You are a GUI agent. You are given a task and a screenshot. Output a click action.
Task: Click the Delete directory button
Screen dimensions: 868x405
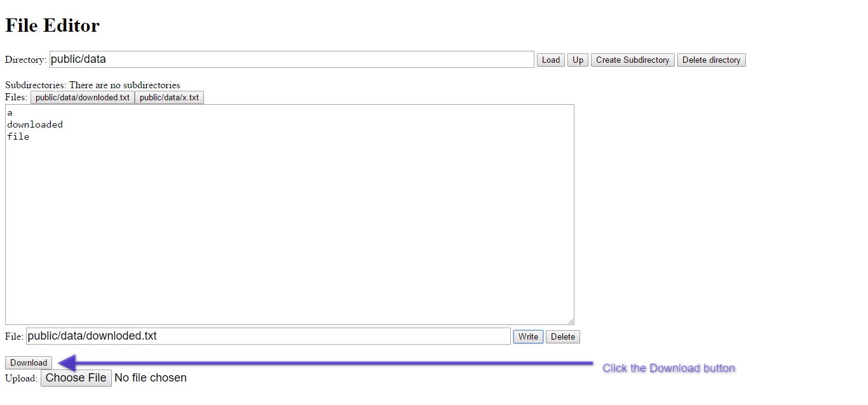711,60
